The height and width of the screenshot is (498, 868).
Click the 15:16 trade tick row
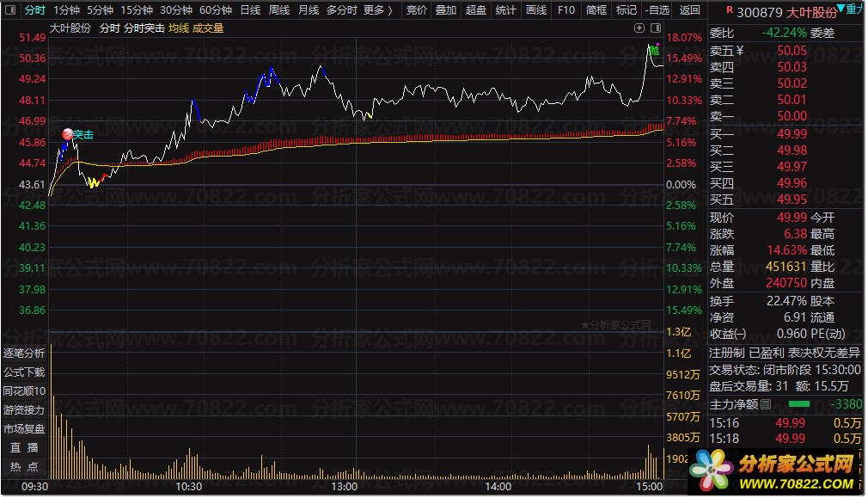coord(786,423)
